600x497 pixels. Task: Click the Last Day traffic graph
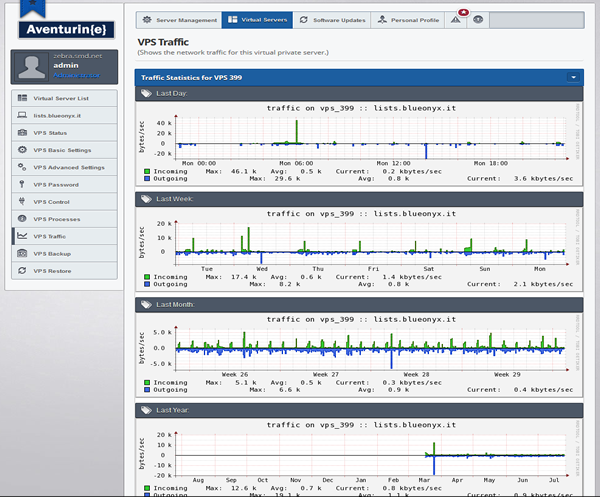point(359,144)
